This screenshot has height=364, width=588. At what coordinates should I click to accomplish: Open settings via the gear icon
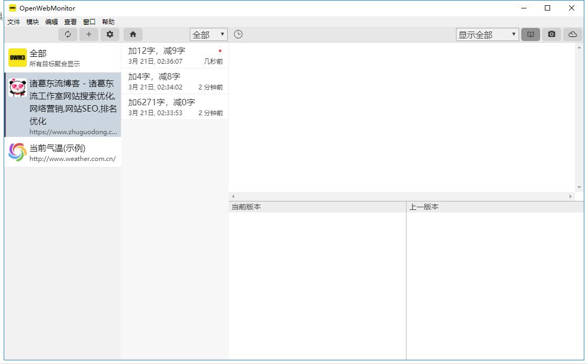click(x=110, y=34)
